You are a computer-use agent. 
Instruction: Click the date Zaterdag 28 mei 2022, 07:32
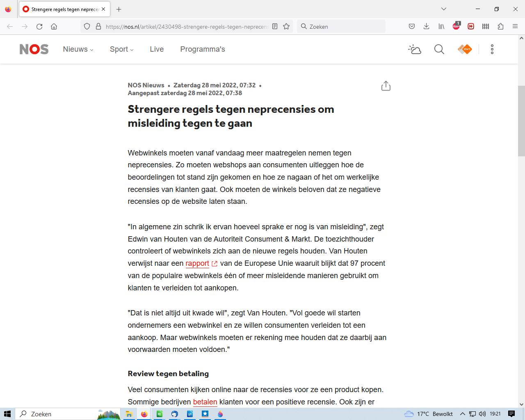click(x=215, y=85)
